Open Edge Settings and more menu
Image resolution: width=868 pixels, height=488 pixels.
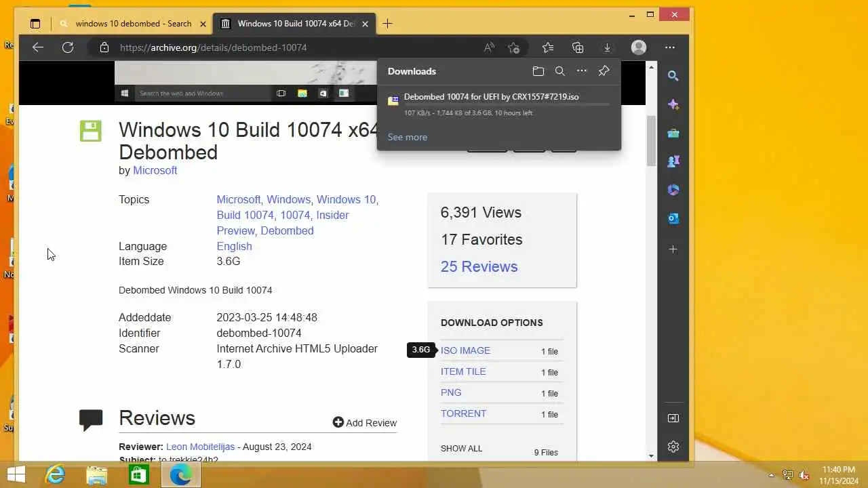point(670,47)
